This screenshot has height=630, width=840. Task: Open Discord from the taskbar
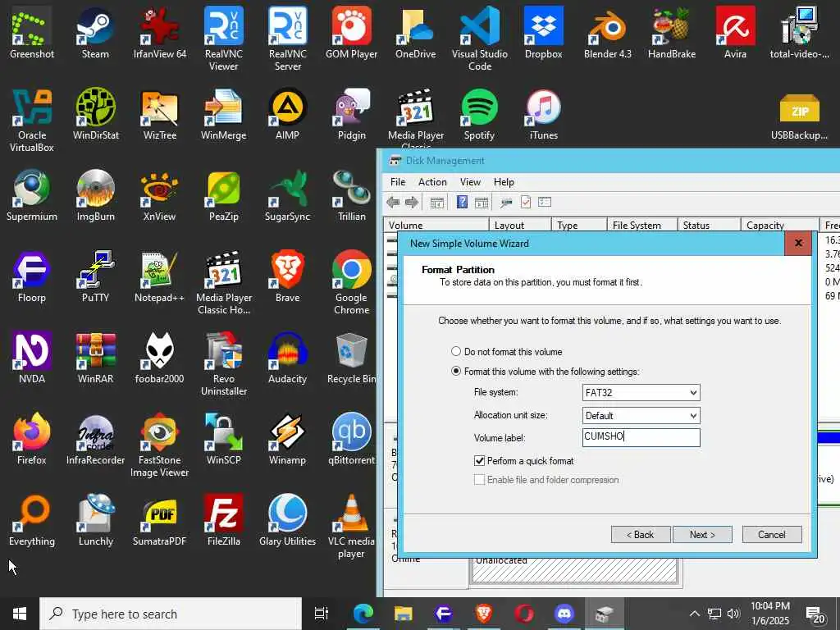pos(564,614)
